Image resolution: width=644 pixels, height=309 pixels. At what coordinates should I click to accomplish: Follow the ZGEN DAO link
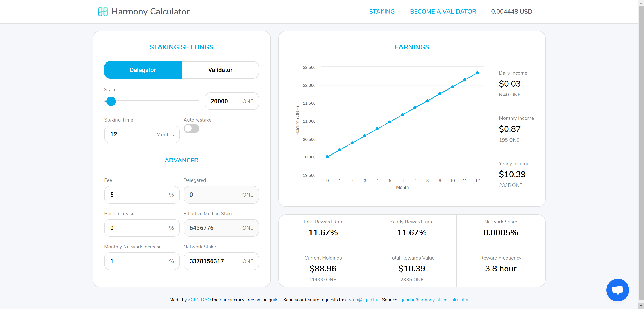click(199, 300)
